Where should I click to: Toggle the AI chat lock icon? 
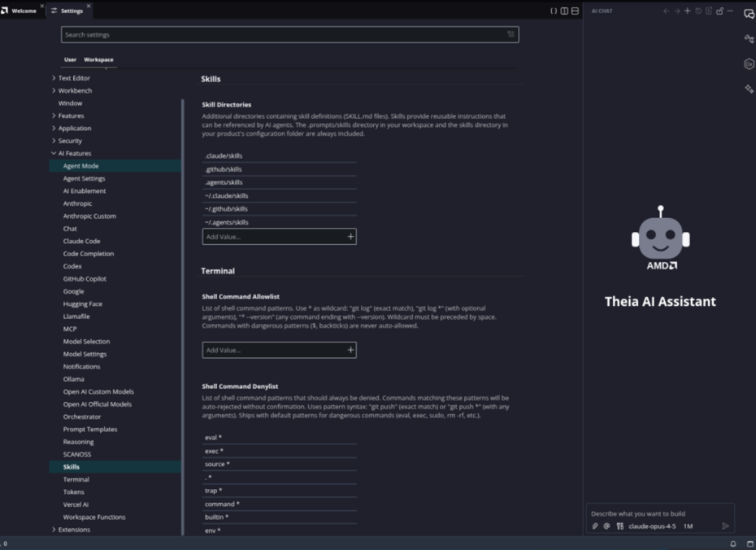click(x=719, y=11)
